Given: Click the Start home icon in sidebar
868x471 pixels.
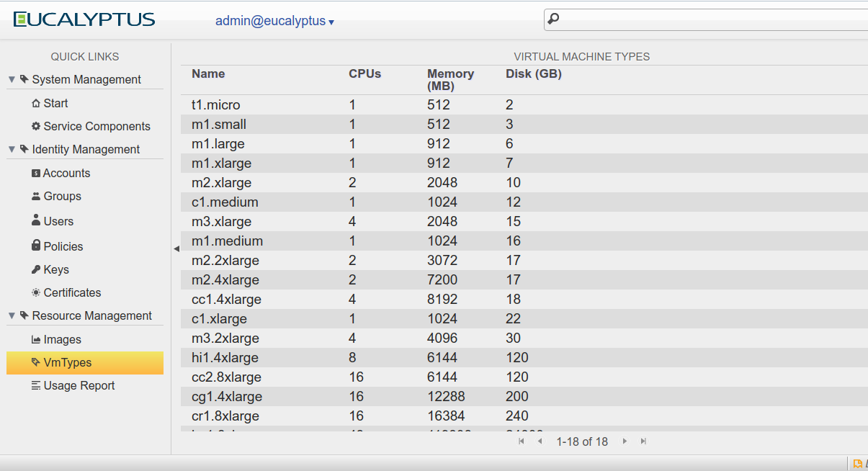Looking at the screenshot, I should click(36, 104).
